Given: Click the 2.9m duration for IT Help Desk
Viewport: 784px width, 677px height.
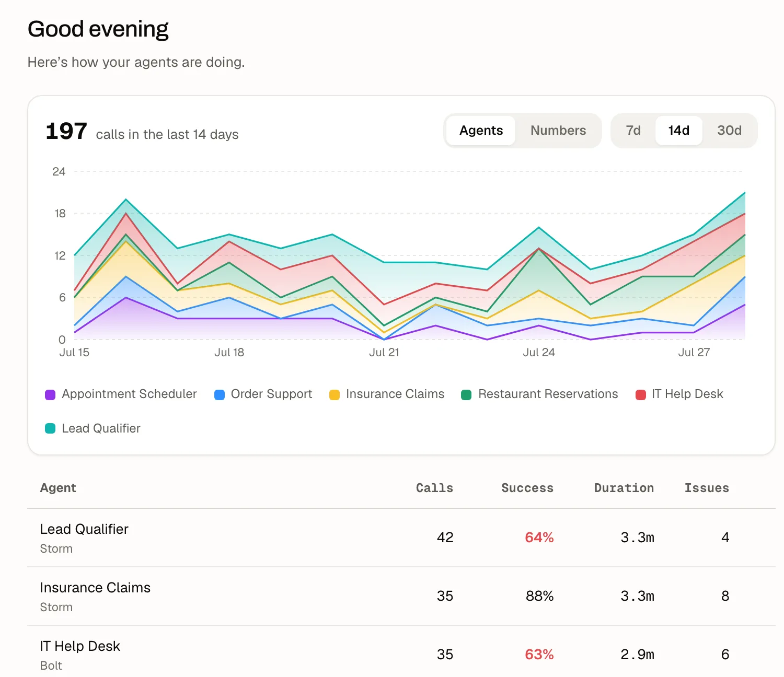Looking at the screenshot, I should coord(637,655).
